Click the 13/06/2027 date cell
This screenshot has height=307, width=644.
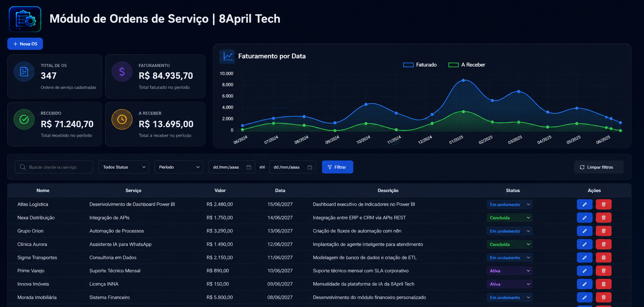click(280, 231)
